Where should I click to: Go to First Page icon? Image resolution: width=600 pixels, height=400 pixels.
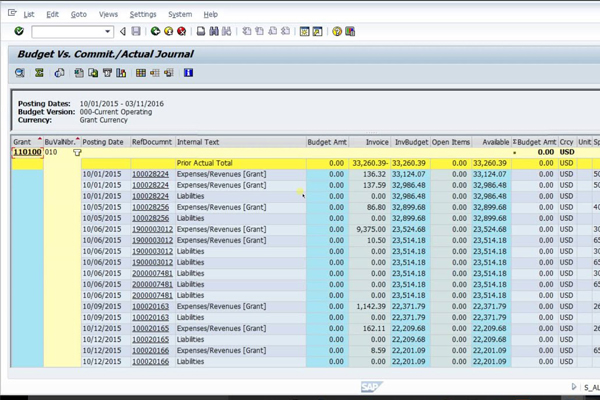point(247,31)
